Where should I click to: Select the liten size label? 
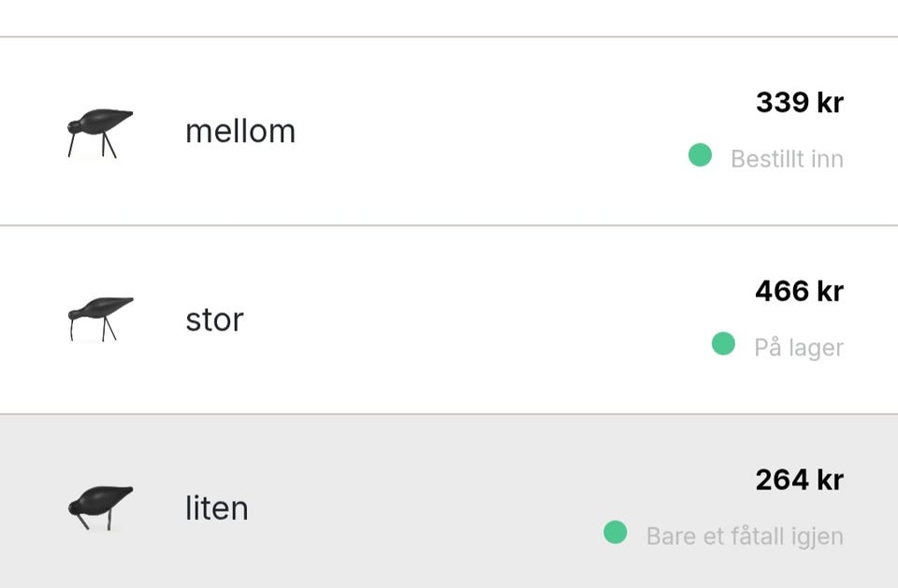tap(216, 509)
